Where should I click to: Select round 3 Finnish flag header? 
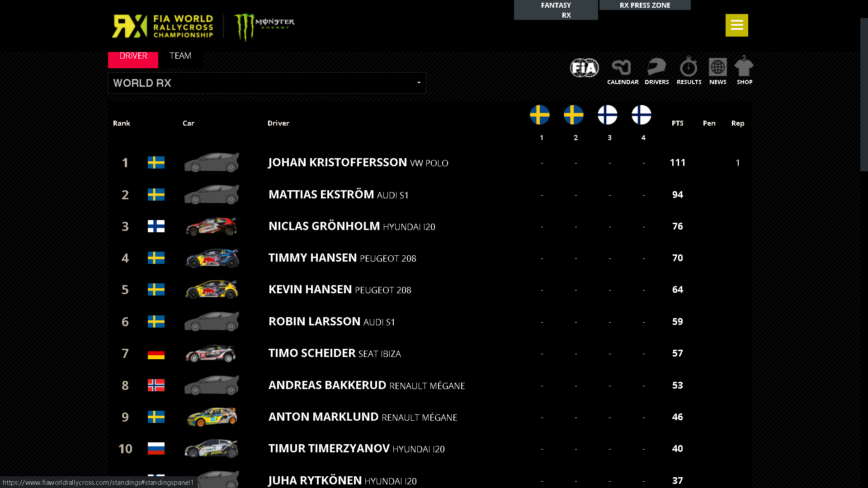point(607,115)
